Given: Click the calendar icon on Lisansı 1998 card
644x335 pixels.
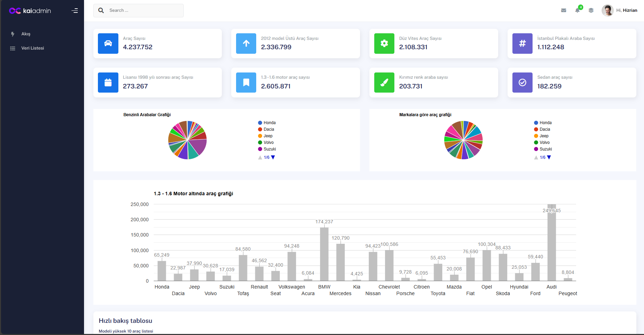Looking at the screenshot, I should (x=108, y=83).
